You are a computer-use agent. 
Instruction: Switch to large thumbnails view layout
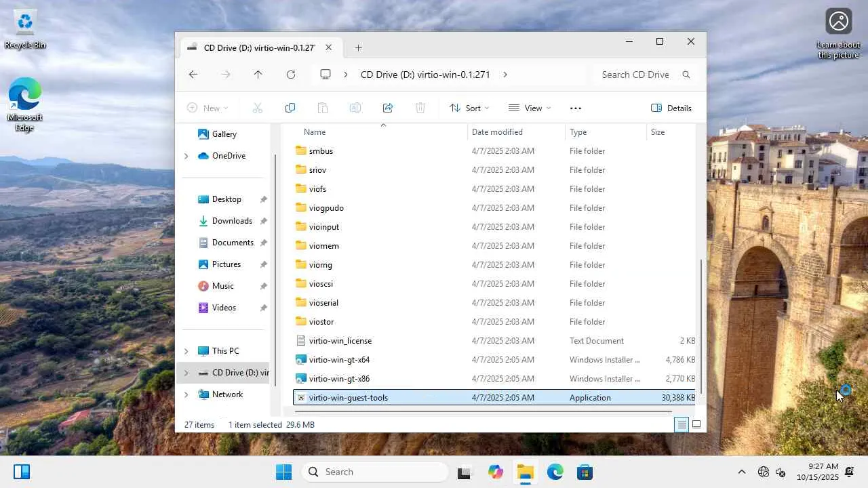point(696,425)
